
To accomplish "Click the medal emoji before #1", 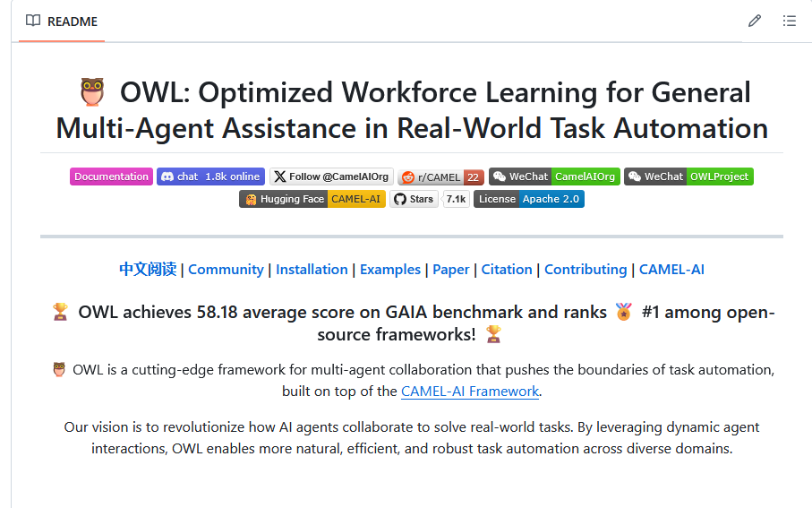I will click(623, 312).
